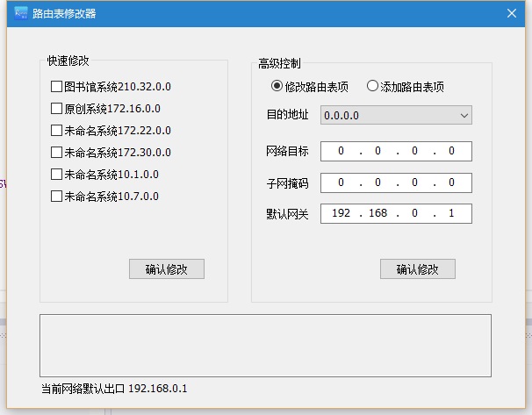Click 默认网关 label
This screenshot has height=415, width=532.
[x=287, y=214]
